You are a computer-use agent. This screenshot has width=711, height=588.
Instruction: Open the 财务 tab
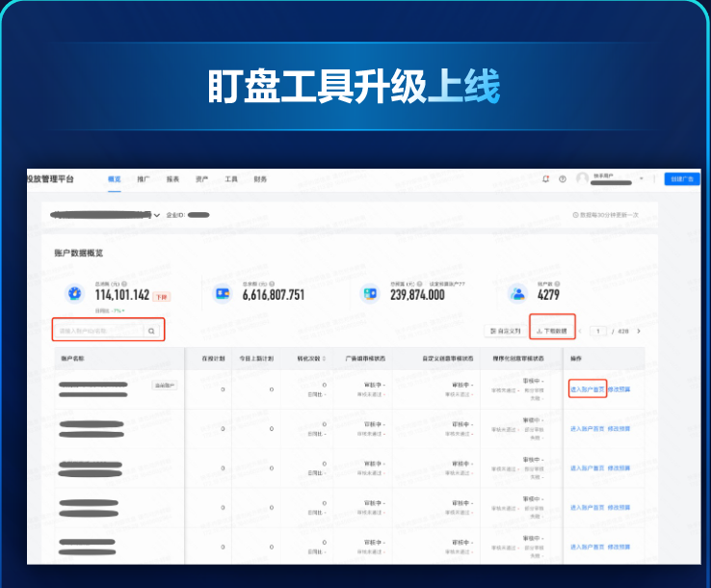click(x=260, y=179)
